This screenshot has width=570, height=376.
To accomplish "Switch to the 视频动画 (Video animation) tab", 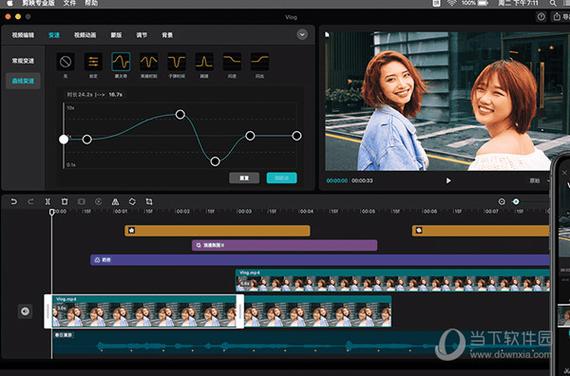I will (85, 35).
